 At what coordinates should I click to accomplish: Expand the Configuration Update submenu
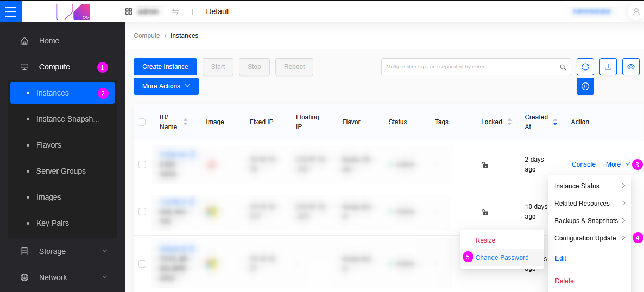coord(589,238)
